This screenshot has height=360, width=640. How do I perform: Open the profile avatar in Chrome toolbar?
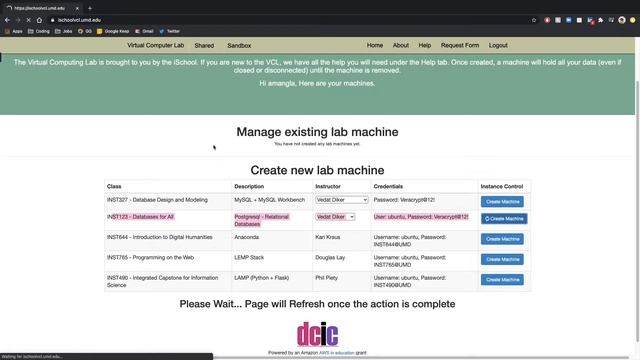622,20
